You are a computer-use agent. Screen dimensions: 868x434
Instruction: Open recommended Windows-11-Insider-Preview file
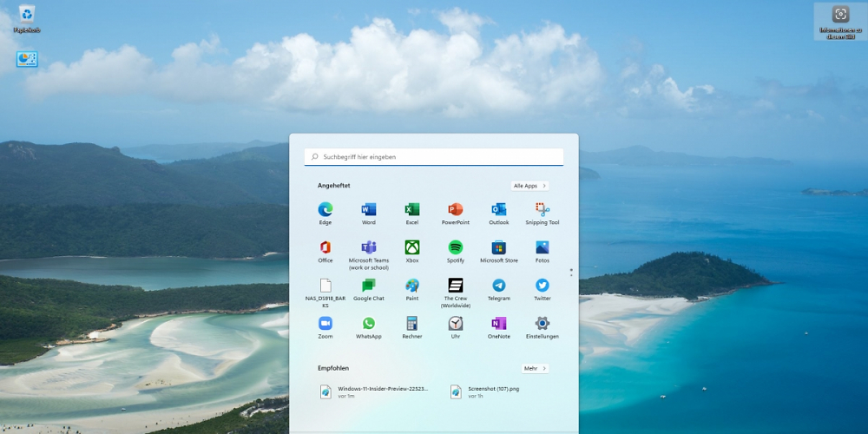(374, 392)
